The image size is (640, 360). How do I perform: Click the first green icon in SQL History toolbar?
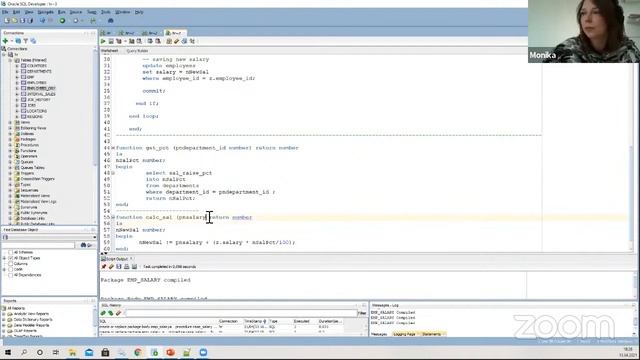tap(103, 313)
